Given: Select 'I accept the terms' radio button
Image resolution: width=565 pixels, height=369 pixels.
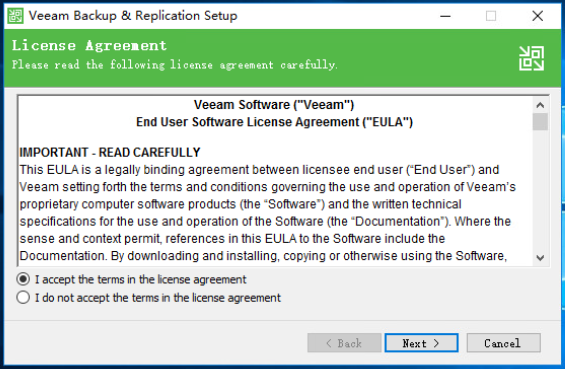Looking at the screenshot, I should tap(23, 279).
